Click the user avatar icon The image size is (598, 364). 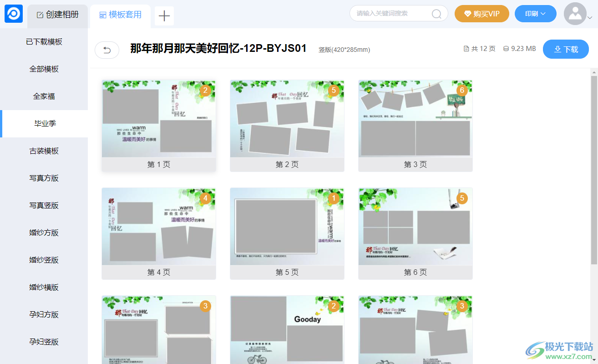coord(575,14)
